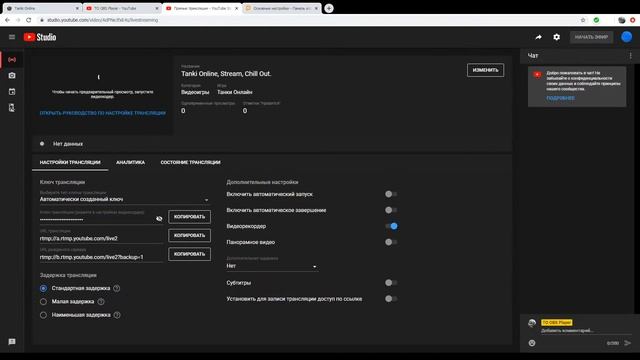Screen dimensions: 640x360
Task: Open the Webcam section camera icon
Action: point(12,76)
